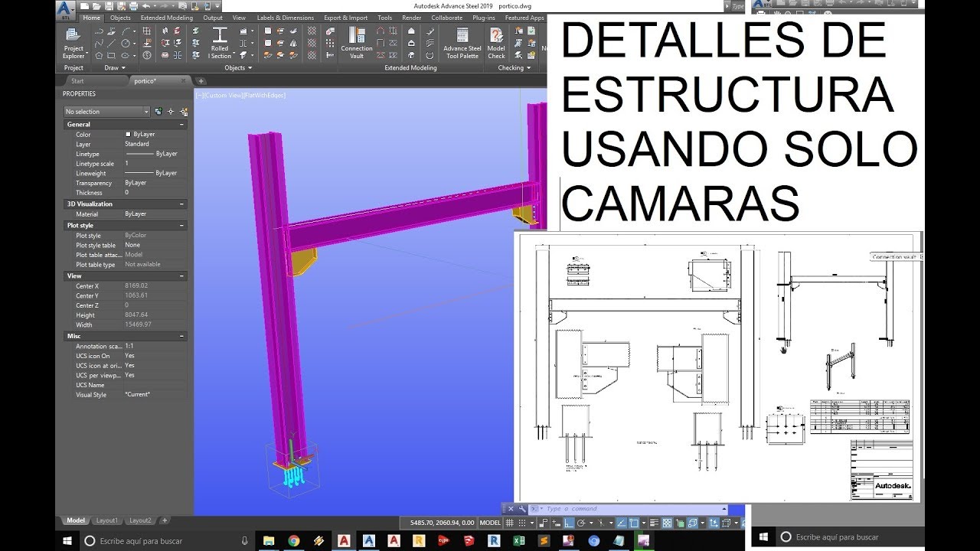Open Excel from the Windows taskbar
980x551 pixels.
click(518, 540)
